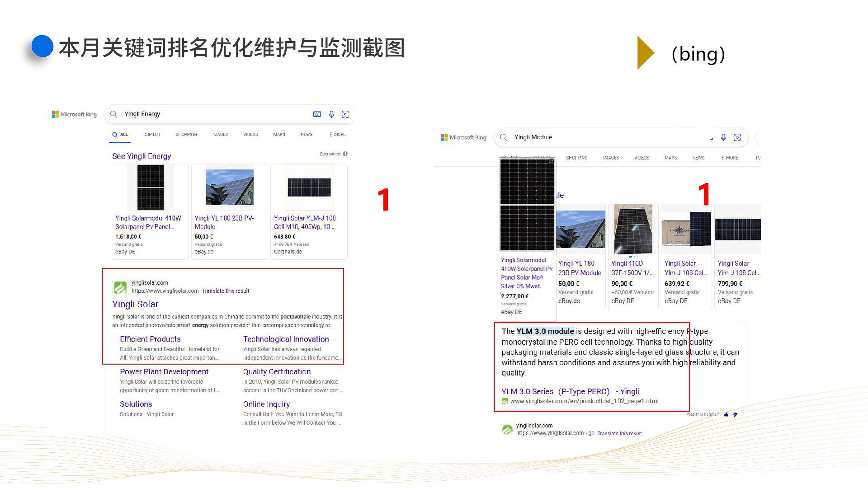
Task: Click the Microsoft Bing logo beside Yingli Energy search
Action: pos(74,114)
